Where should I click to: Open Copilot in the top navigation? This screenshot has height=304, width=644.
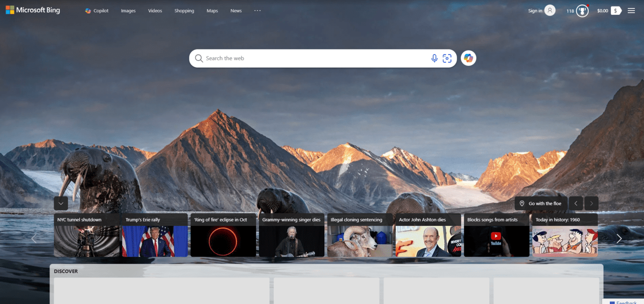(97, 11)
